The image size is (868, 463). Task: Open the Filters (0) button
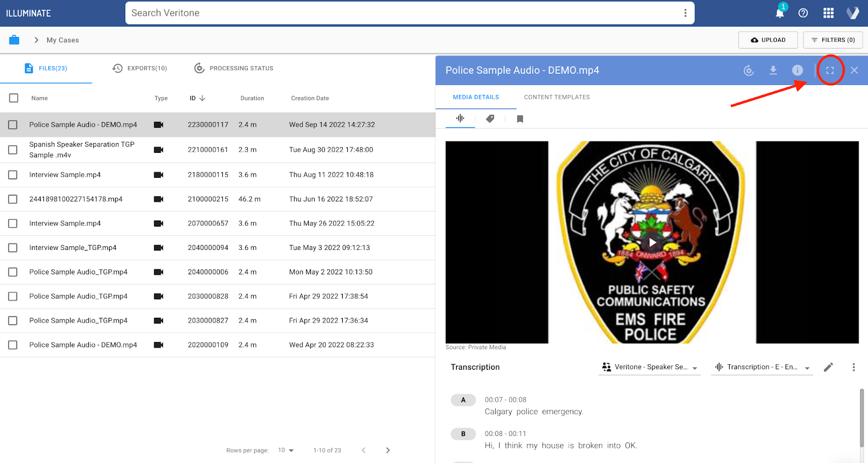pyautogui.click(x=833, y=40)
